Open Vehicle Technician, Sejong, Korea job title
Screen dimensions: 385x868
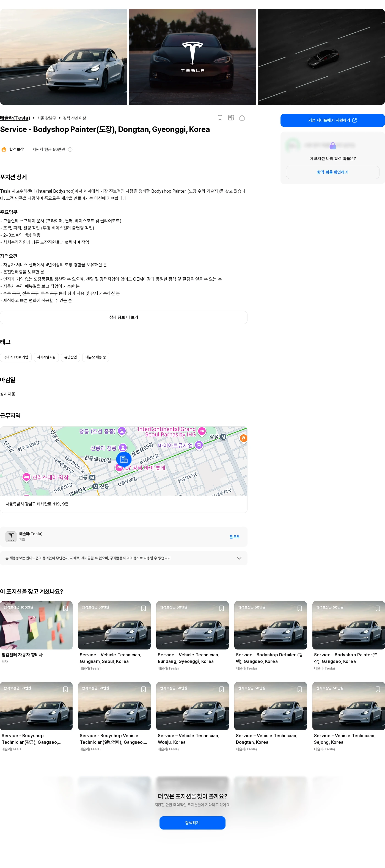[345, 739]
